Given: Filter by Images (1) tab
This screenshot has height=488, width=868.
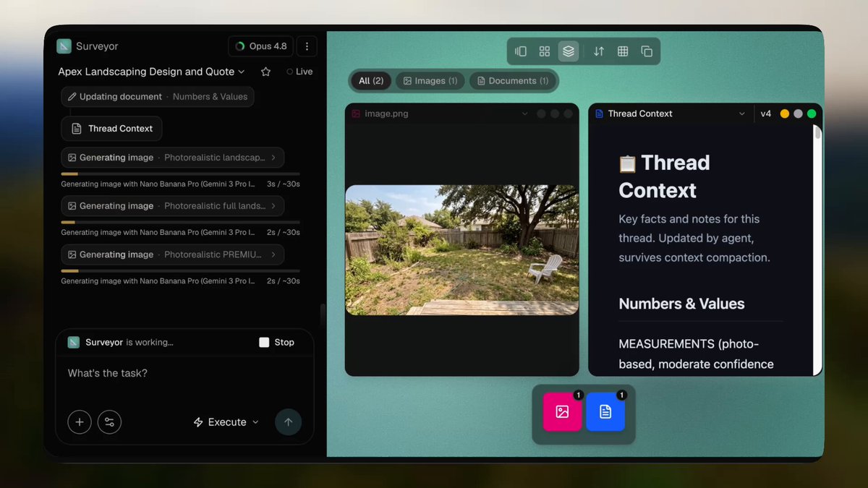Looking at the screenshot, I should point(430,81).
